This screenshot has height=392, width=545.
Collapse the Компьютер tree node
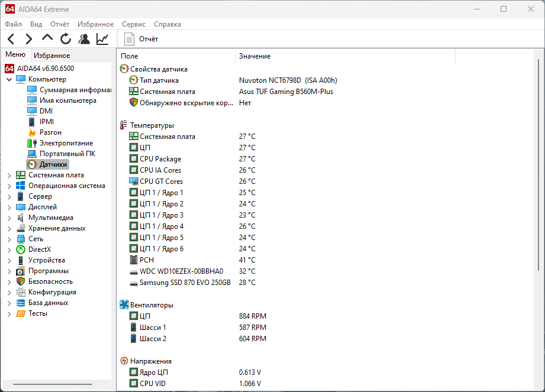tap(9, 79)
